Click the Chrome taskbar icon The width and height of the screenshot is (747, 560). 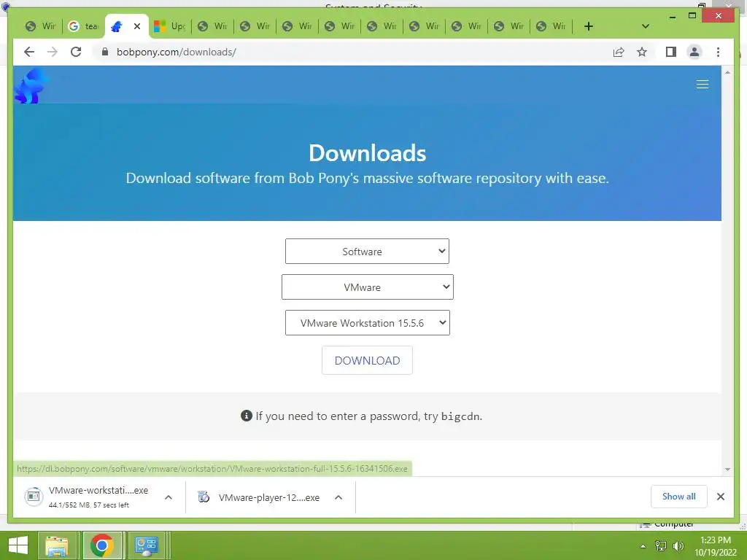[102, 545]
